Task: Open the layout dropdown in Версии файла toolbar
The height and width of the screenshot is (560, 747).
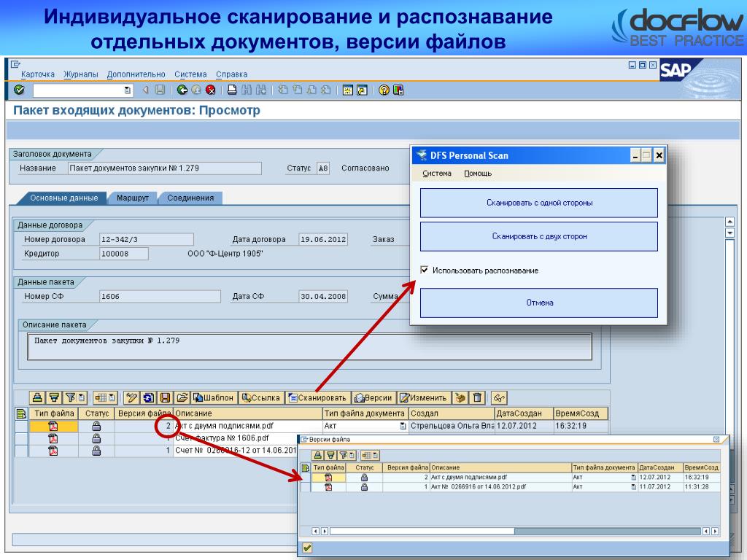Action: click(x=376, y=455)
